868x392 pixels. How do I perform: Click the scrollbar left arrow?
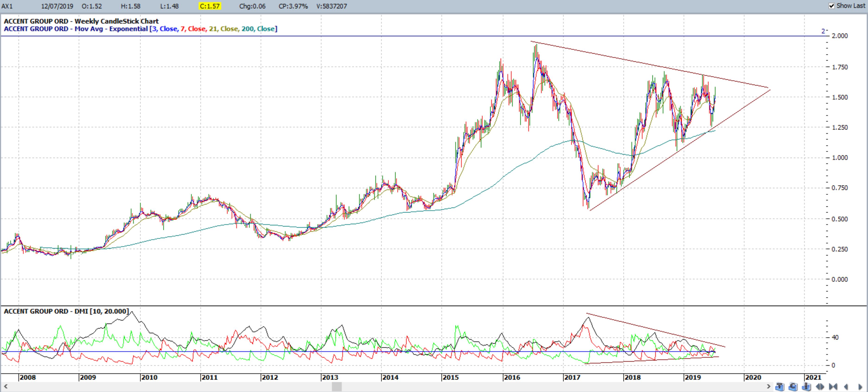(x=5, y=387)
